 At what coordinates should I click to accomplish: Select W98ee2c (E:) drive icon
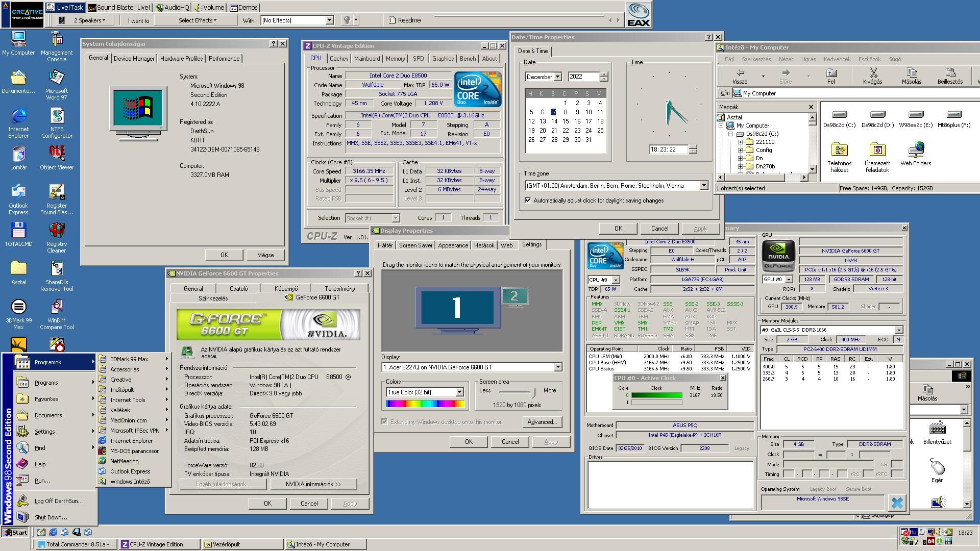[916, 118]
